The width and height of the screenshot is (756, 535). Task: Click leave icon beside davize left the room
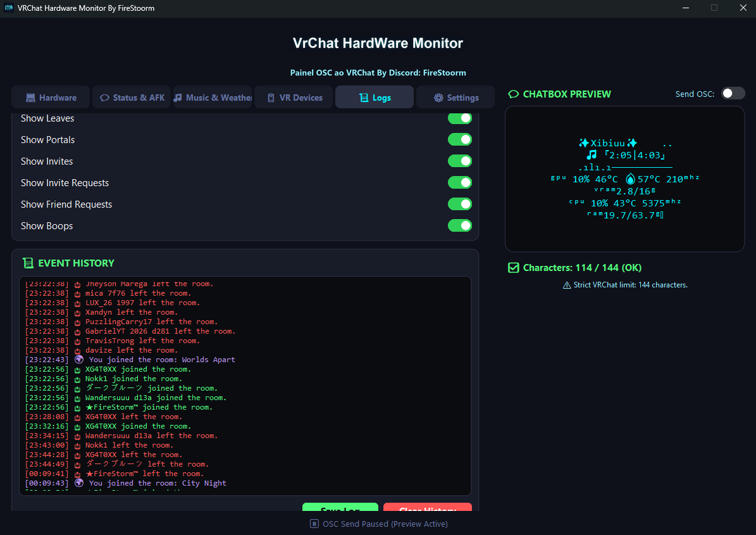[x=77, y=351]
